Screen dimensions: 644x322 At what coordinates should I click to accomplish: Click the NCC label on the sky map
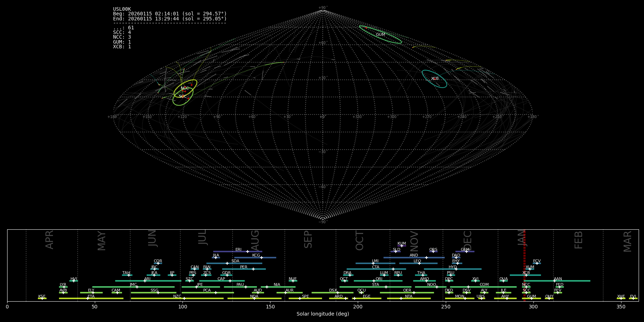[185, 88]
